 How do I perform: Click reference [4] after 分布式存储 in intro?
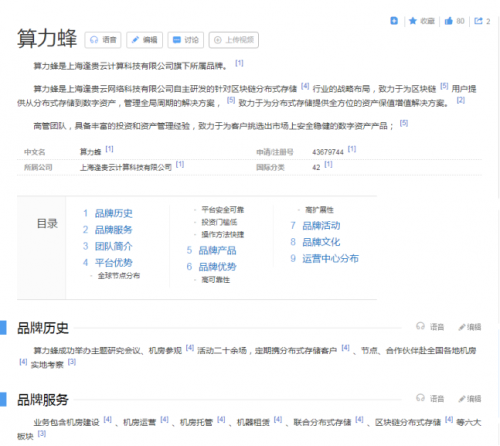(x=305, y=86)
